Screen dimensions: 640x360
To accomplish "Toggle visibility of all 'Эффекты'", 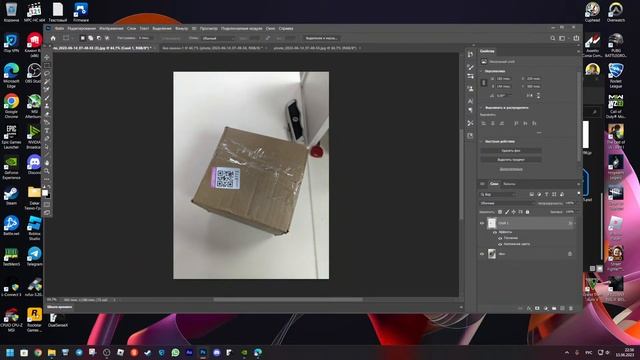I will [x=495, y=232].
